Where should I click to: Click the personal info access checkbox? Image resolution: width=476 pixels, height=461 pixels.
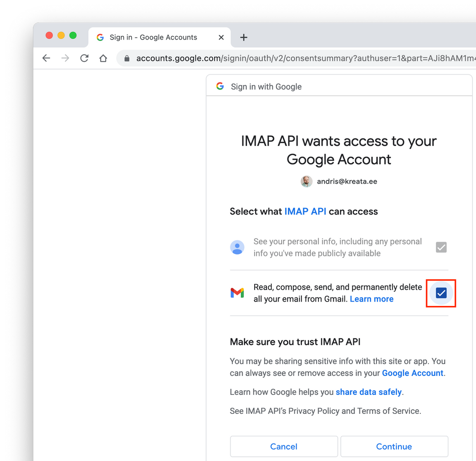click(x=441, y=247)
